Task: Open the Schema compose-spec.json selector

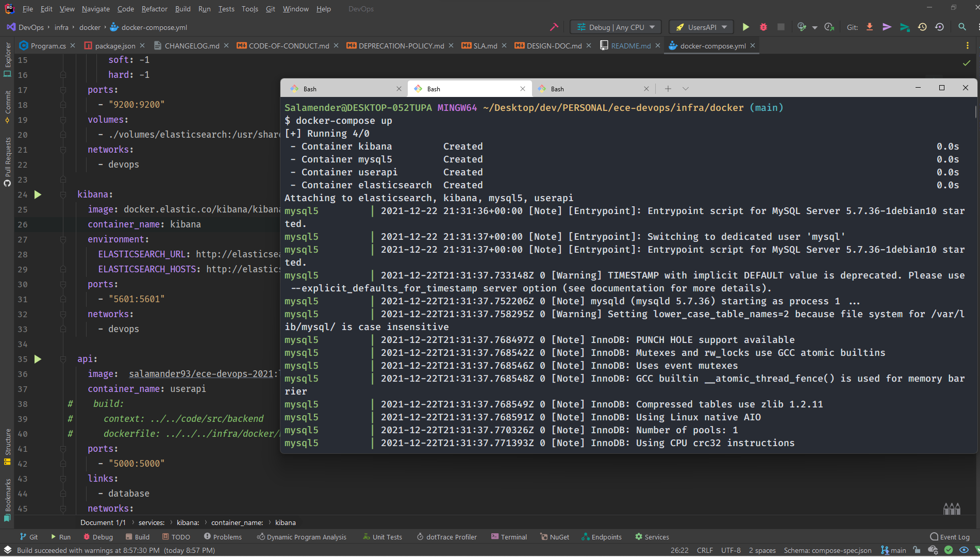Action: (x=827, y=550)
